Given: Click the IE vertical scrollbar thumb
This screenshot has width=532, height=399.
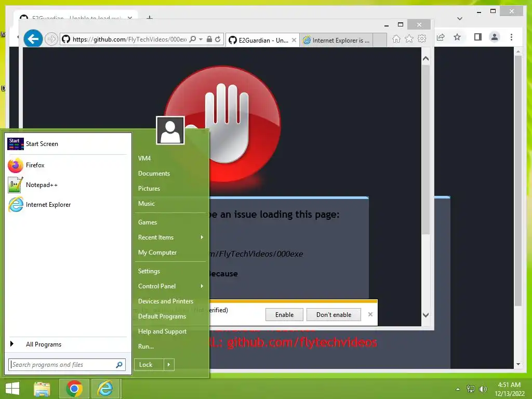Looking at the screenshot, I should (426, 149).
